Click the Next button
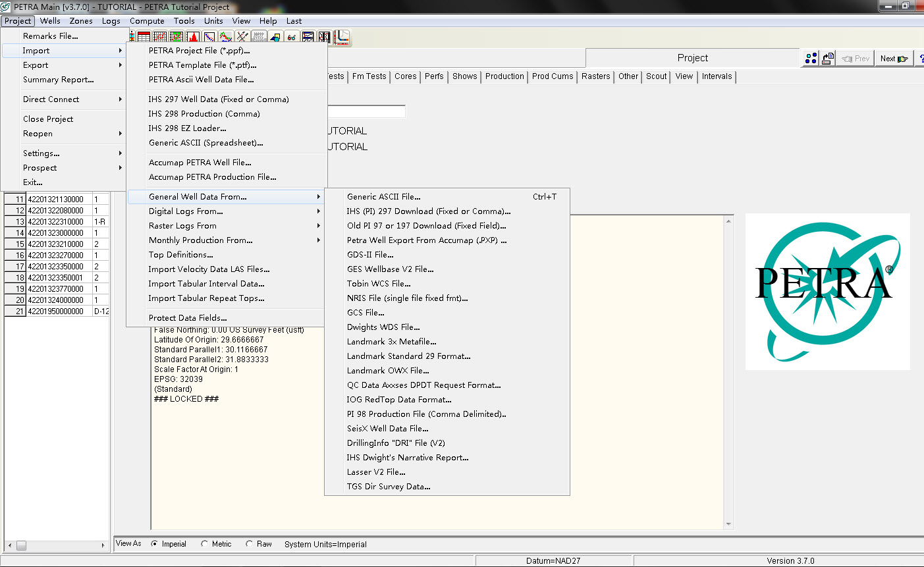The image size is (924, 567). pos(894,59)
